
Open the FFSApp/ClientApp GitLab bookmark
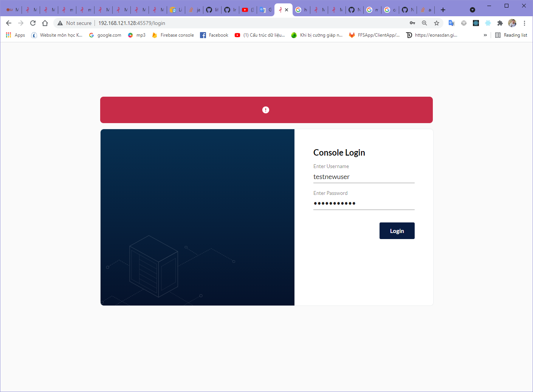pyautogui.click(x=374, y=35)
